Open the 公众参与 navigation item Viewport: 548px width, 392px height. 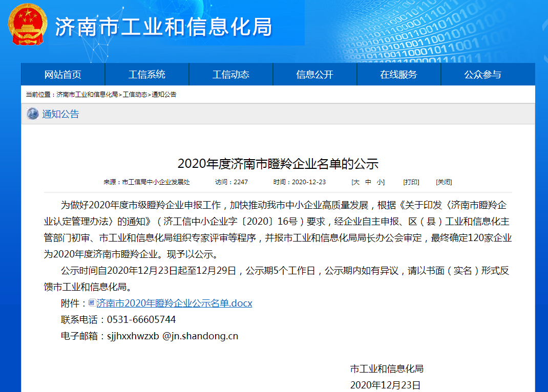click(x=482, y=75)
